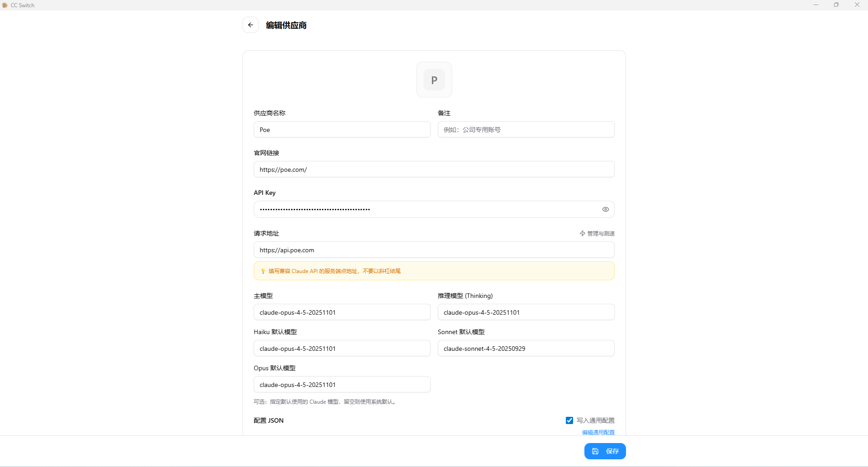The height and width of the screenshot is (467, 868).
Task: Click the Opus 默认模型 field
Action: 342,384
